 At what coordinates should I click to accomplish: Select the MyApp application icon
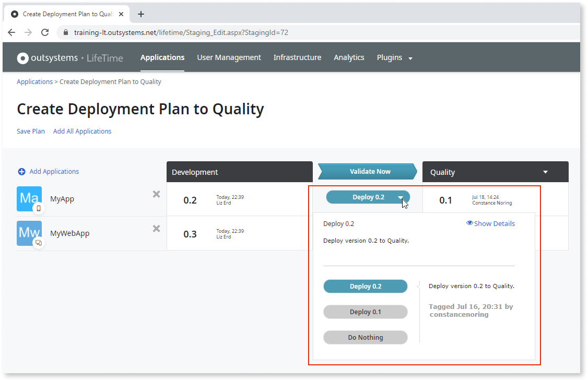pyautogui.click(x=29, y=199)
